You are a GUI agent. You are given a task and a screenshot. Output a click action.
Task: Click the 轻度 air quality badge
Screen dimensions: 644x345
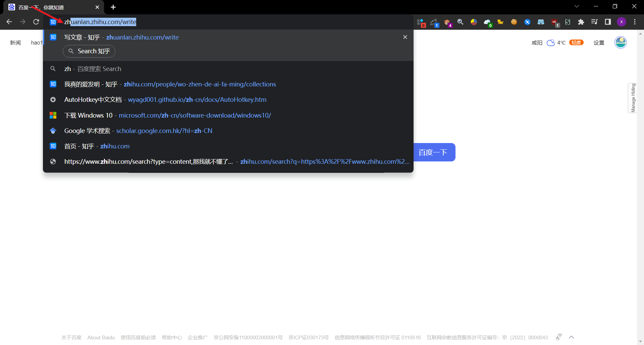[x=576, y=43]
